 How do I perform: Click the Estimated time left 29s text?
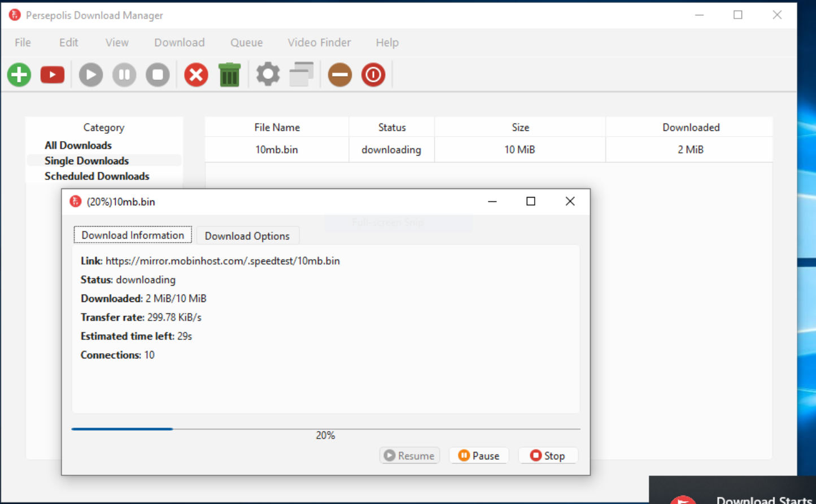[x=136, y=336]
